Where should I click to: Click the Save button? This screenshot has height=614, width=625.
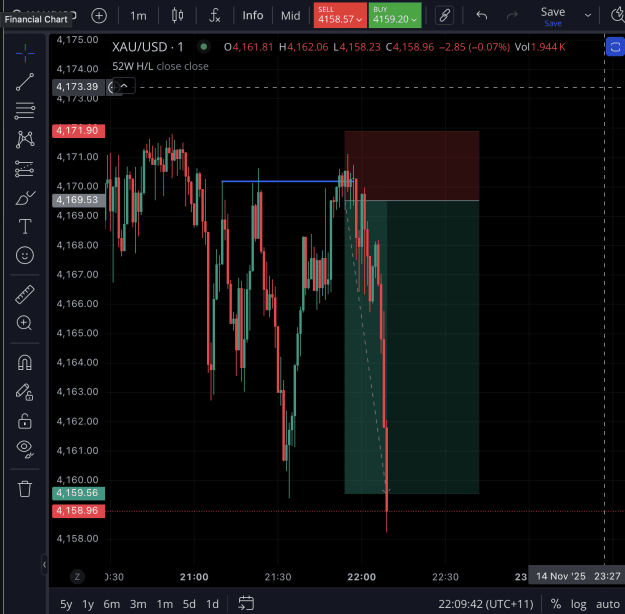click(553, 16)
